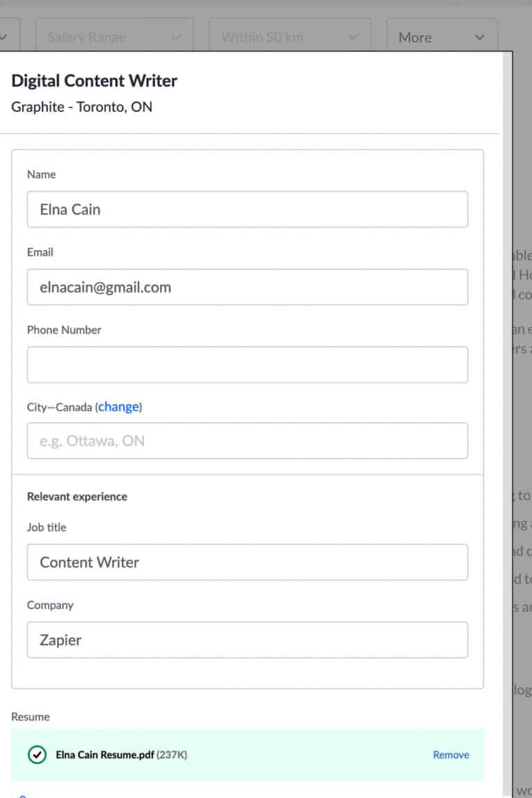532x798 pixels.
Task: Open the More filters dropdown
Action: pyautogui.click(x=441, y=37)
